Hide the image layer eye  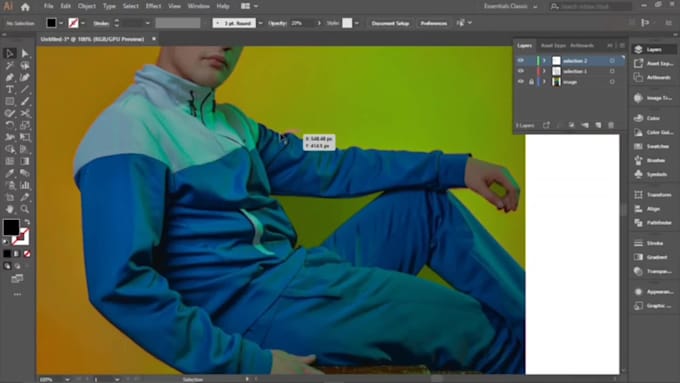click(521, 82)
